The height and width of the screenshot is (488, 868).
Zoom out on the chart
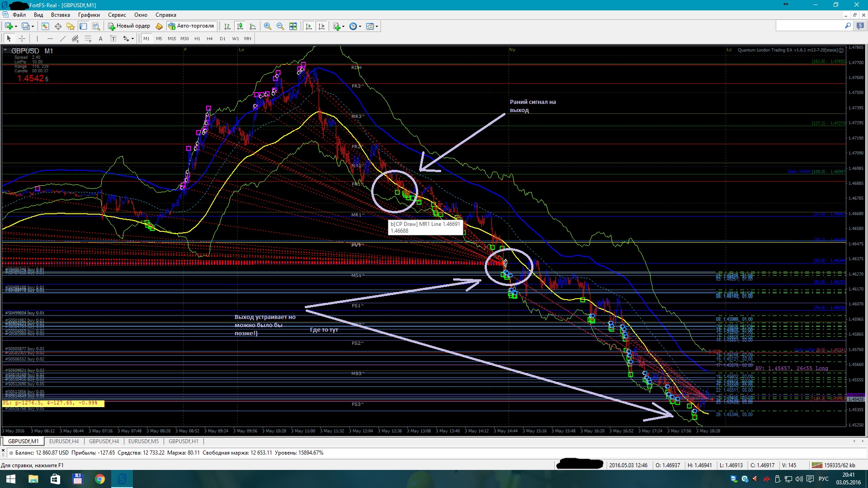280,26
